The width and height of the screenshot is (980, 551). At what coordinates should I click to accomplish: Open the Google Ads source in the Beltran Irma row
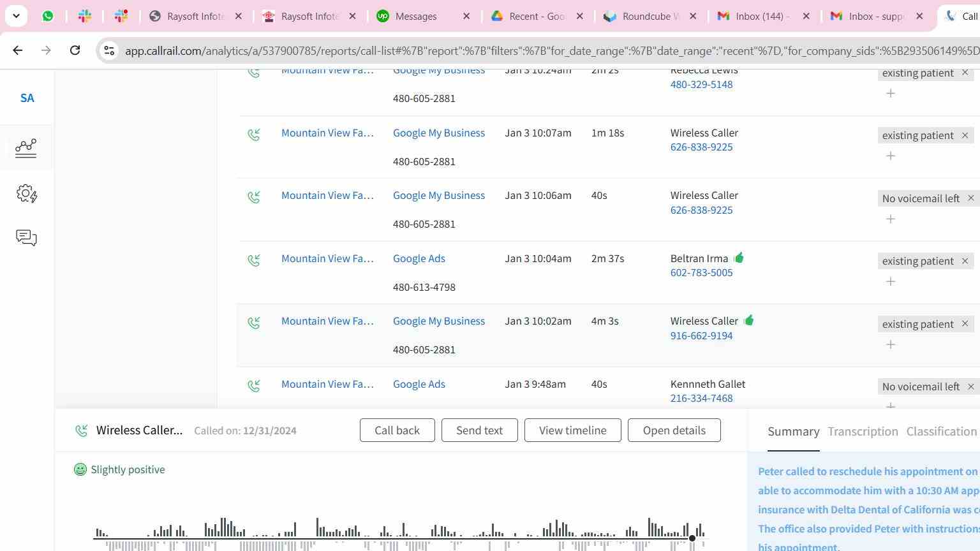point(419,258)
